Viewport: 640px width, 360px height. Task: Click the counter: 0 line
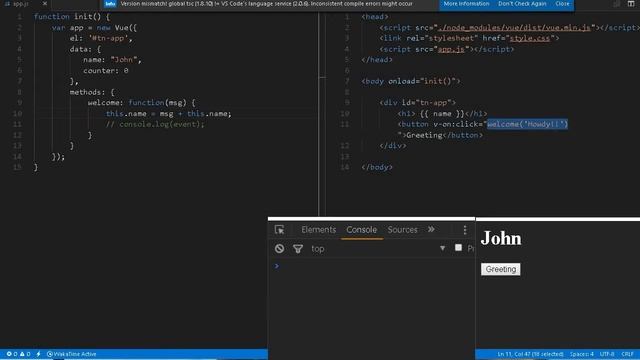106,71
